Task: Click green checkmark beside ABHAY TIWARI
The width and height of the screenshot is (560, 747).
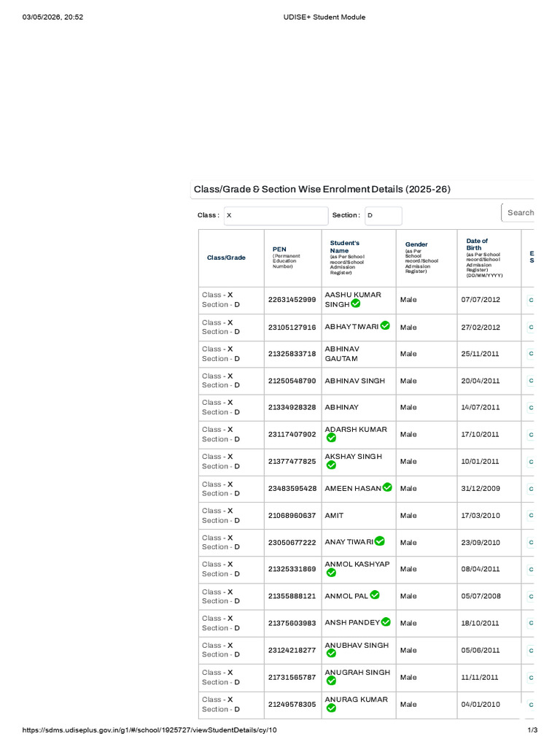Action: click(x=385, y=326)
